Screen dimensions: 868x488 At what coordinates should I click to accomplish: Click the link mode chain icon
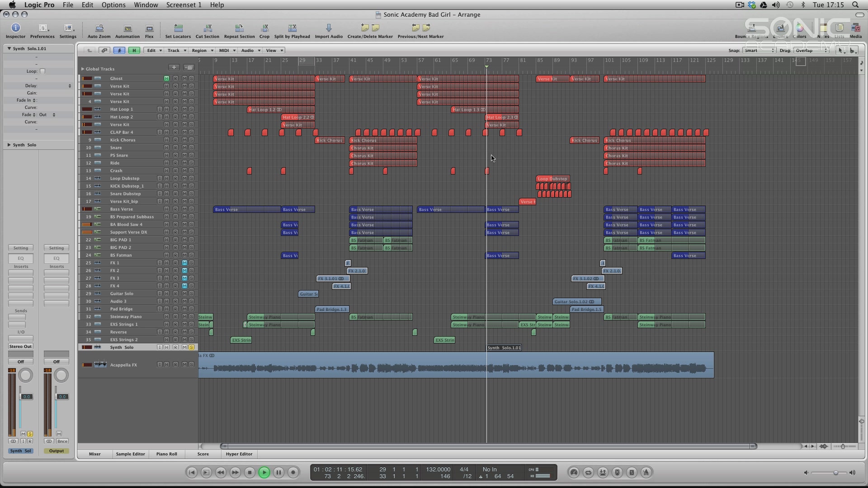[x=104, y=50]
